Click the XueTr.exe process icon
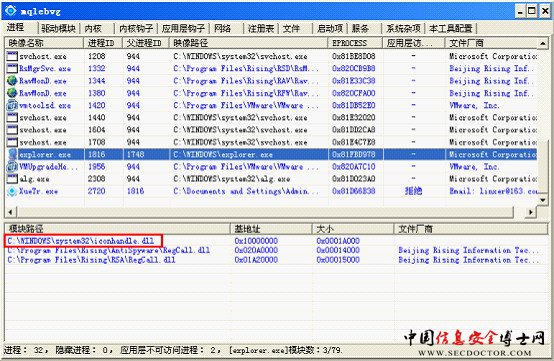 [x=12, y=191]
